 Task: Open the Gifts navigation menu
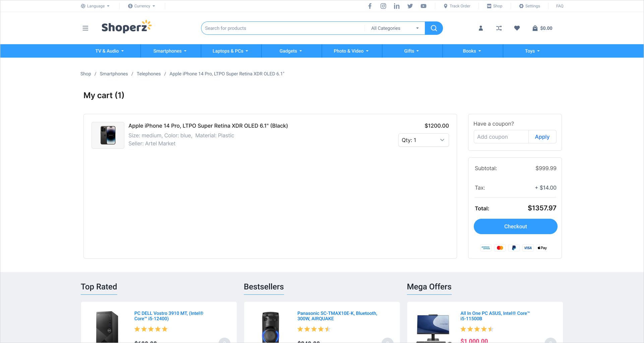411,51
